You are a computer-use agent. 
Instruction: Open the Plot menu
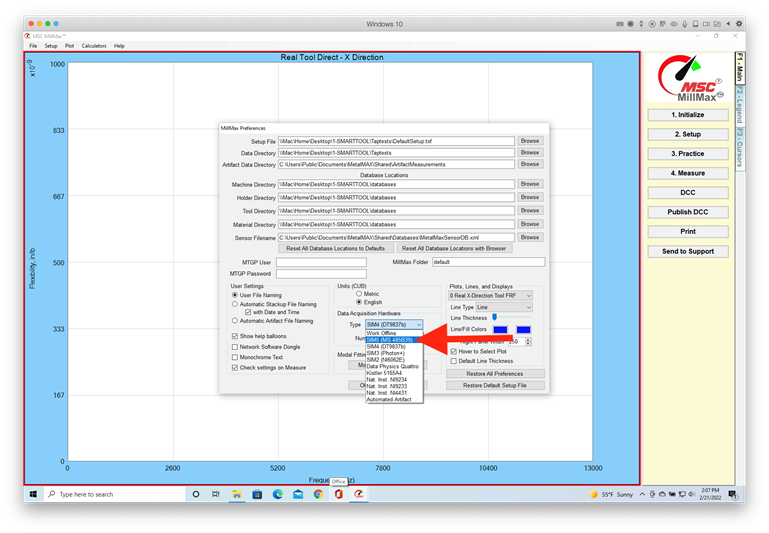pos(69,46)
